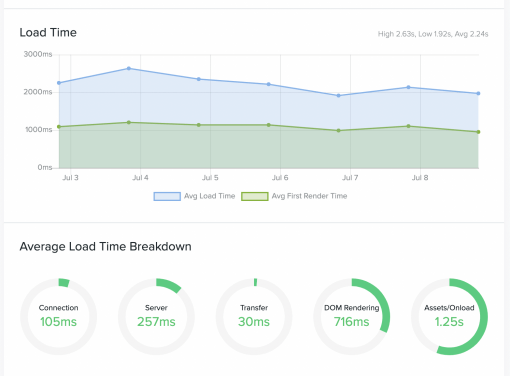Toggle the Avg Load Time legend series
The image size is (510, 376).
(x=194, y=196)
